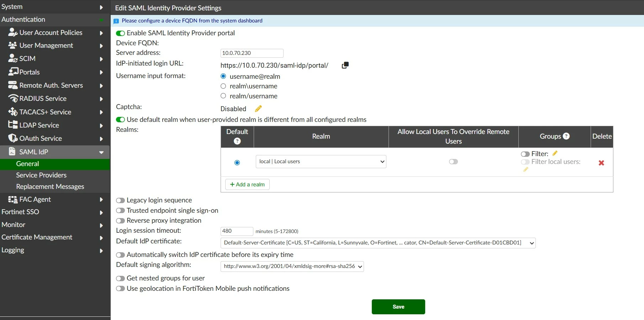The height and width of the screenshot is (320, 644).
Task: Edit the group Filter pencil icon
Action: tap(555, 153)
